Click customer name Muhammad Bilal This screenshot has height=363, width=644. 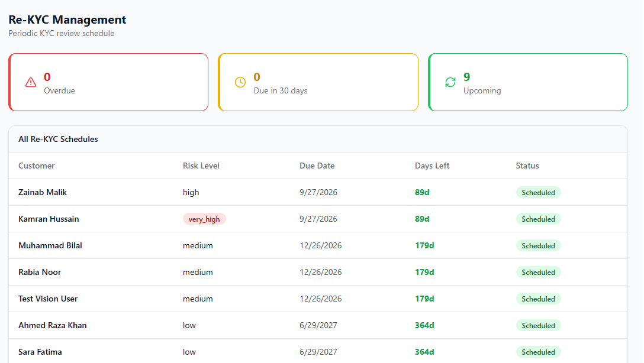(x=50, y=246)
